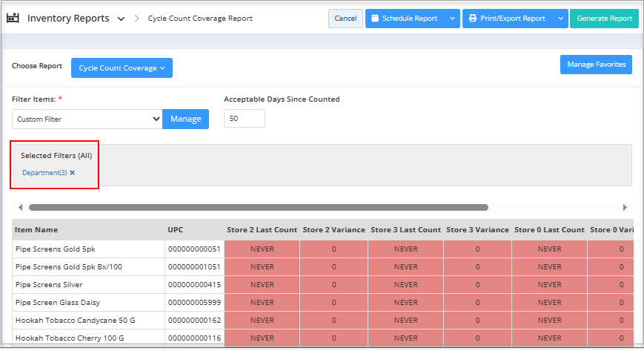Remove the Department(3) filter with the x icon

73,173
